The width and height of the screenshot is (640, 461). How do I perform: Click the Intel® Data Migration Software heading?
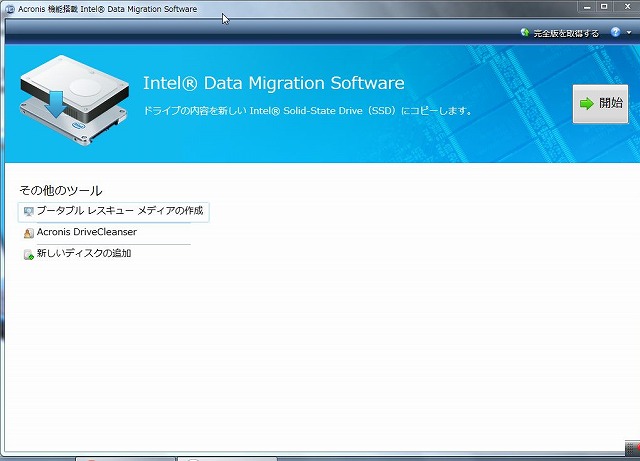pos(273,83)
